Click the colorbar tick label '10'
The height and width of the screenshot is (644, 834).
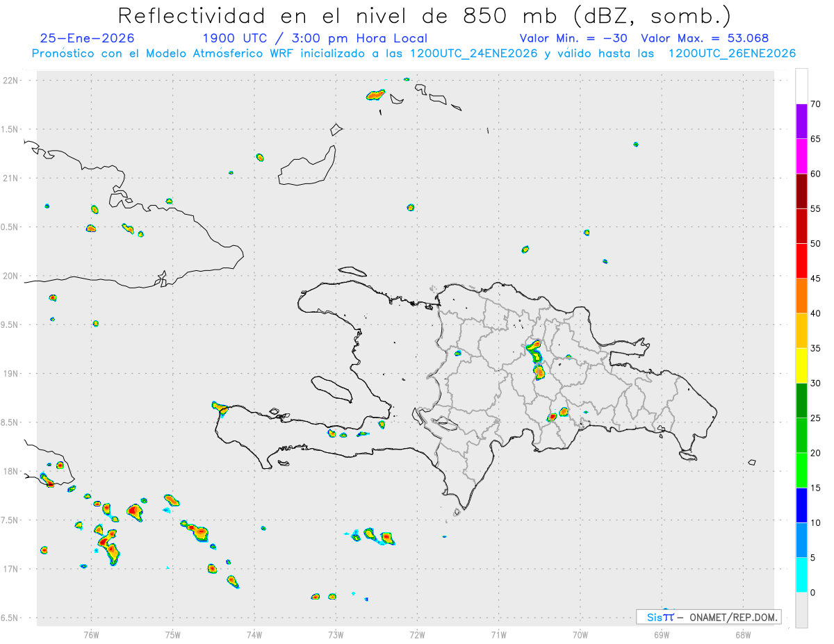pos(815,523)
